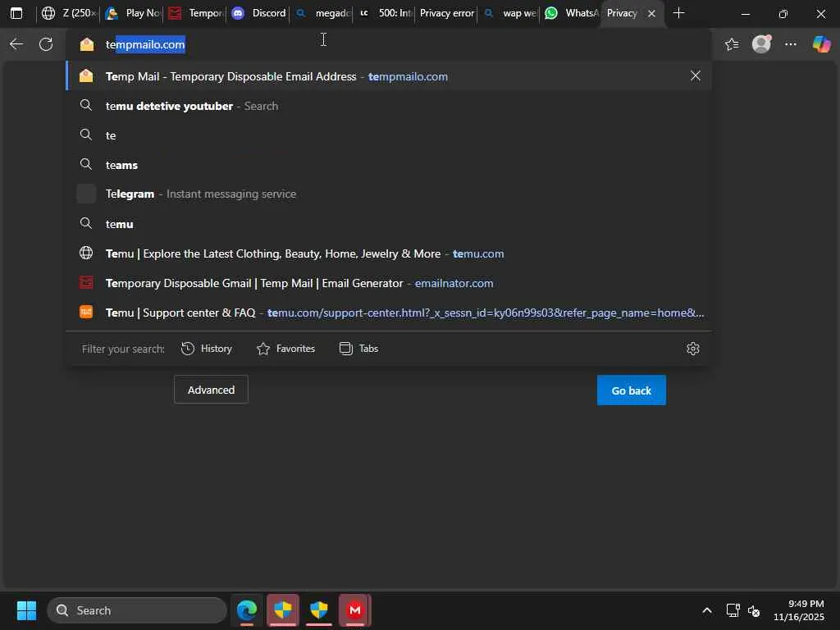Select the Temp Mail tempmailo.com suggestion
Image resolution: width=840 pixels, height=630 pixels.
pyautogui.click(x=388, y=76)
